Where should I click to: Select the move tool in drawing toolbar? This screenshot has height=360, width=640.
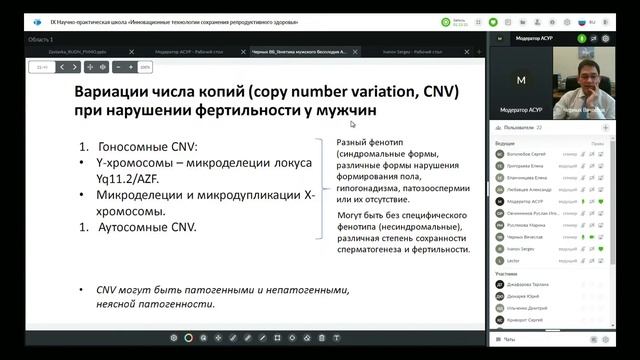pyautogui.click(x=218, y=338)
